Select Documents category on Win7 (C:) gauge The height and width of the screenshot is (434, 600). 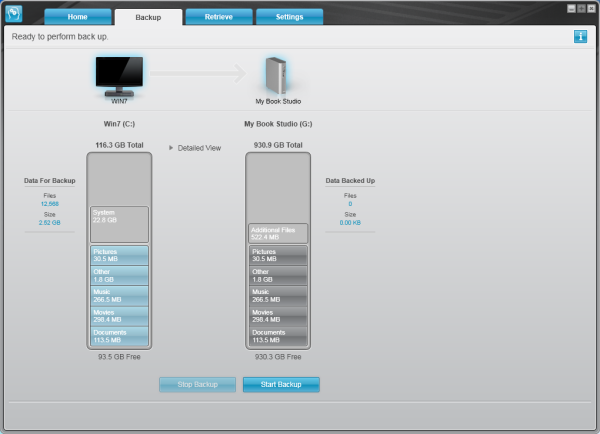(x=119, y=336)
